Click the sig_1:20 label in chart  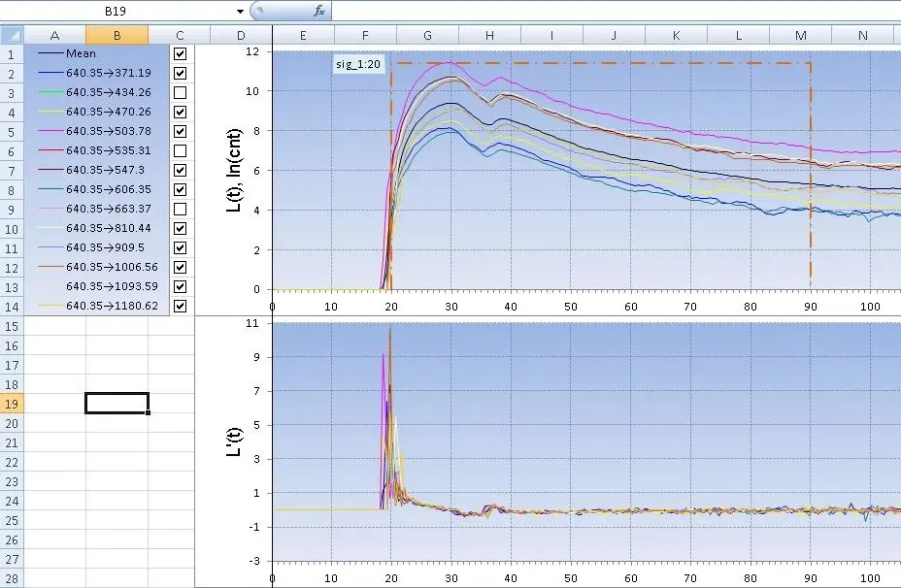click(x=358, y=64)
